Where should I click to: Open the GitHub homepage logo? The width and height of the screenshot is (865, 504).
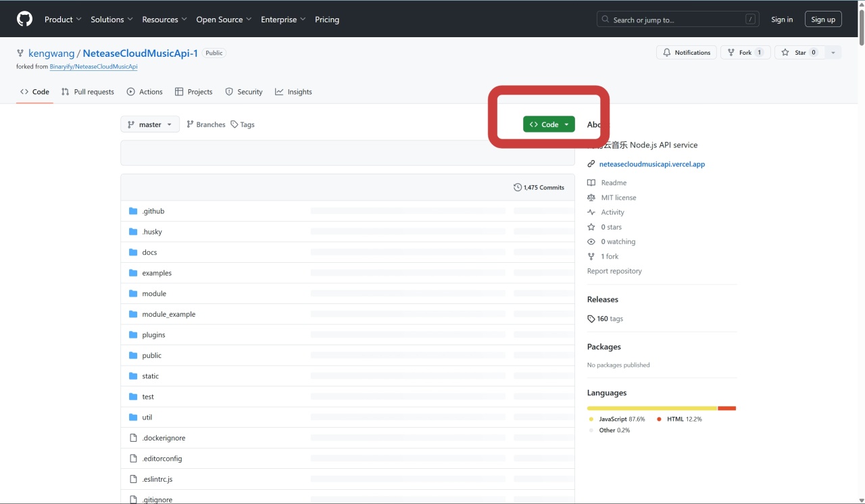click(24, 19)
